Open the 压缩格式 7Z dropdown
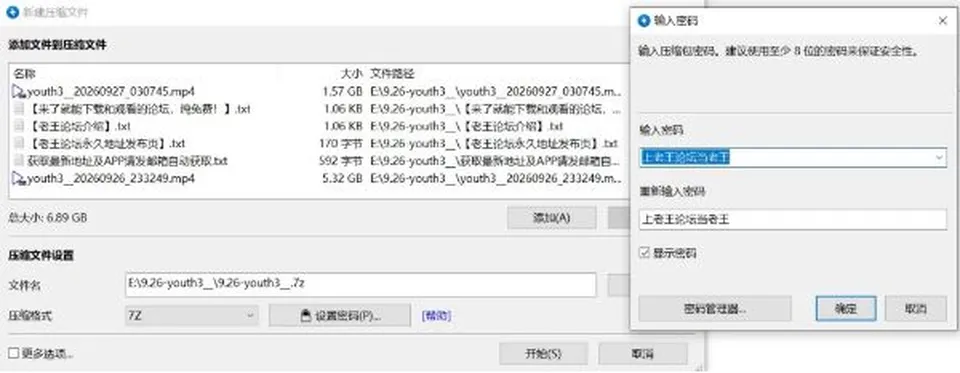This screenshot has width=960, height=373. click(191, 315)
